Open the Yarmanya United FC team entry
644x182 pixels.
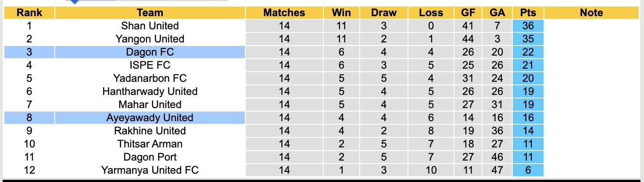click(150, 170)
